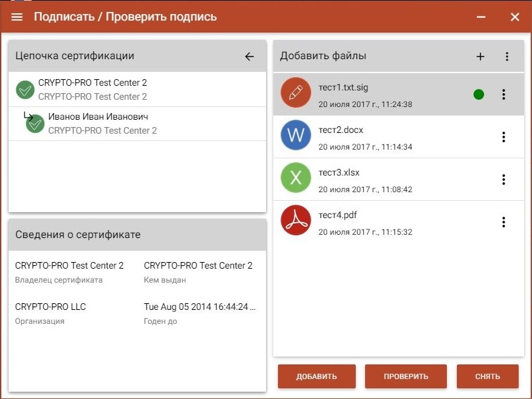
Task: Click the date 11:08:42 under тест3.xlsx
Action: click(x=365, y=190)
